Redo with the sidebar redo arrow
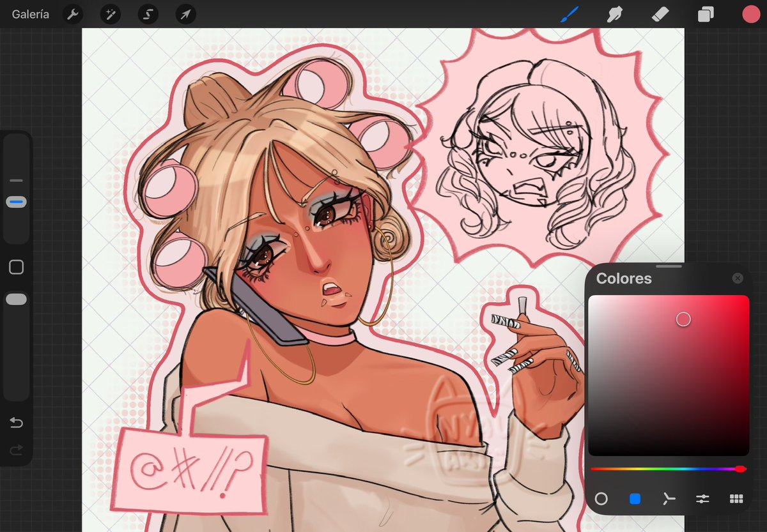The width and height of the screenshot is (767, 532). 16,450
